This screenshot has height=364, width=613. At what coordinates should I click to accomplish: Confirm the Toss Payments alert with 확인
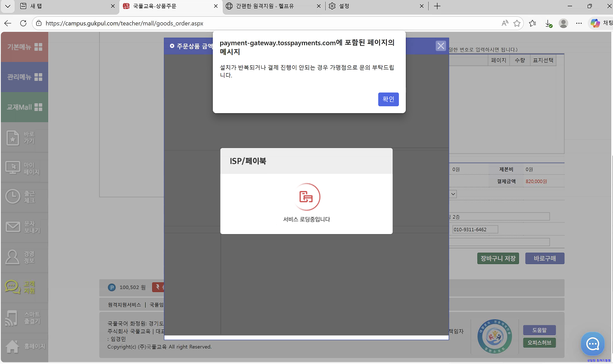tap(388, 99)
